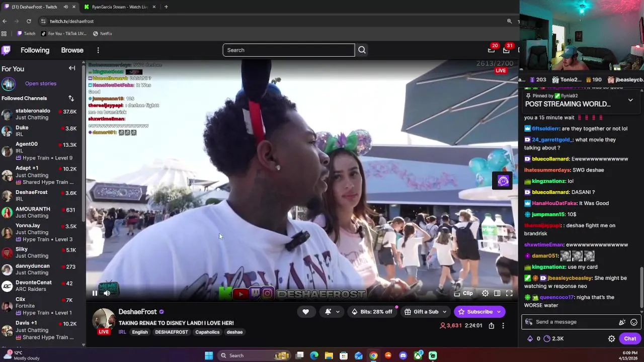Open File Explorer from the taskbar
Screen dimensions: 644x362
click(329, 356)
